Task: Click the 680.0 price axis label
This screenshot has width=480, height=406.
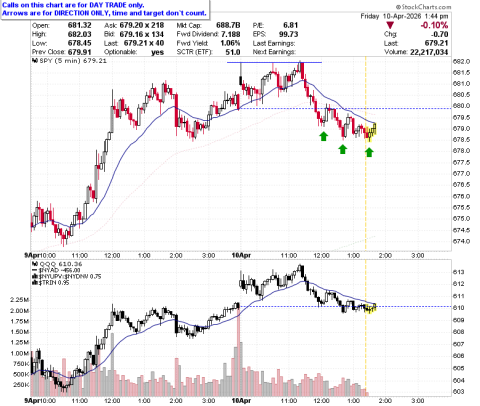Action: tap(461, 106)
